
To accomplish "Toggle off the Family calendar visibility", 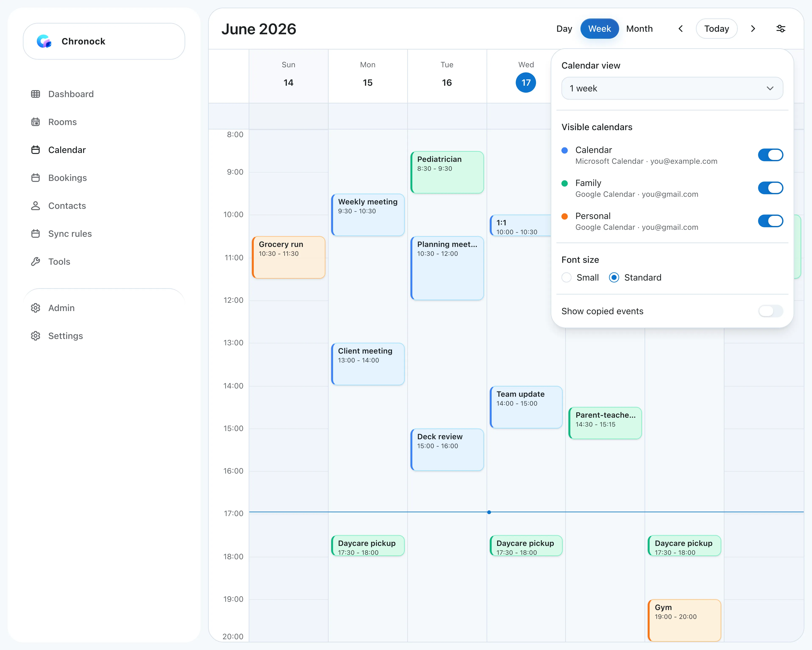I will point(770,188).
